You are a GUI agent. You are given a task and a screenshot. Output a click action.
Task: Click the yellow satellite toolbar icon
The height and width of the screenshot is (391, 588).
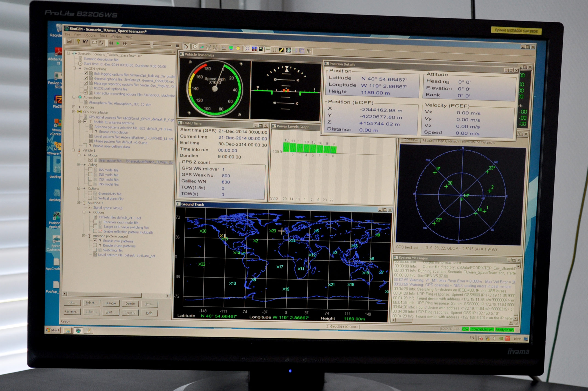click(x=281, y=50)
